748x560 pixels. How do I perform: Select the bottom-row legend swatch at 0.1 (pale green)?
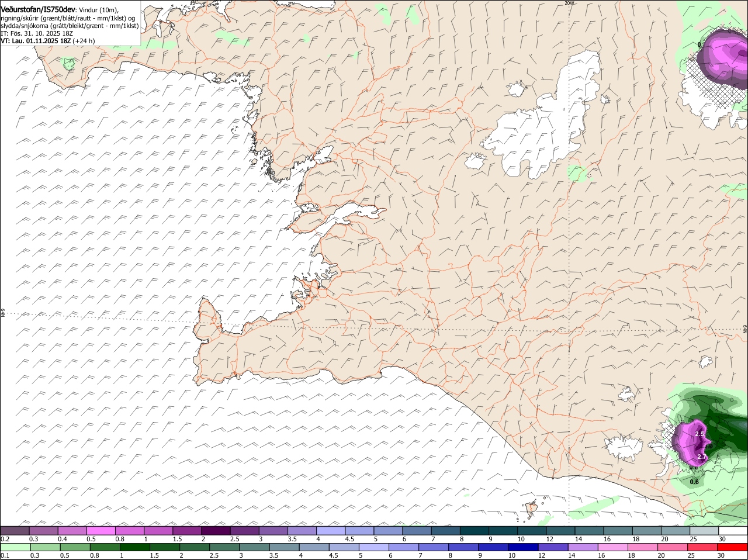point(15,547)
